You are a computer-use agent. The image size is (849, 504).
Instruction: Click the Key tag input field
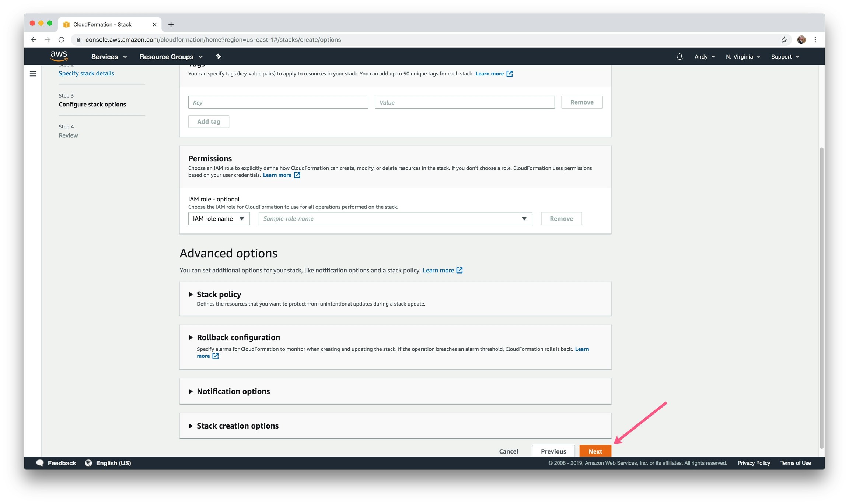(278, 102)
